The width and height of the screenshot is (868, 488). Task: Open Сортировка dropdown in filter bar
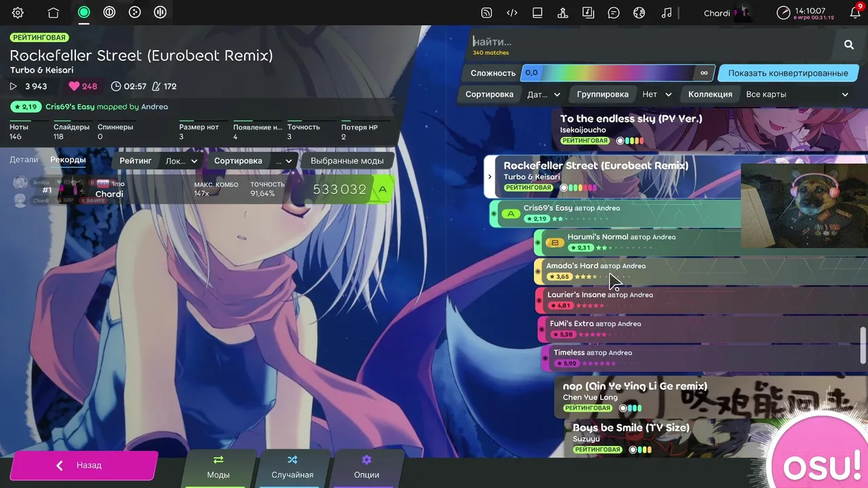click(x=544, y=94)
